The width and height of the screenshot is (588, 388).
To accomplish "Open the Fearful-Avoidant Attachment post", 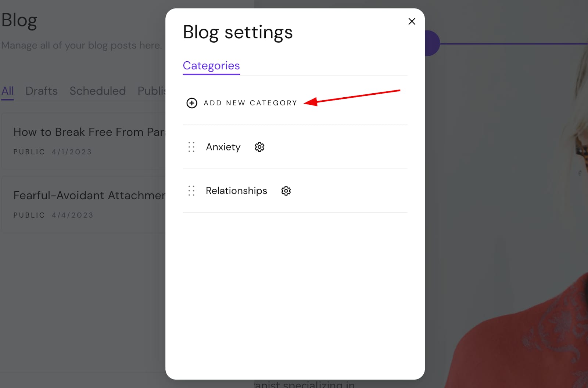I will (89, 195).
